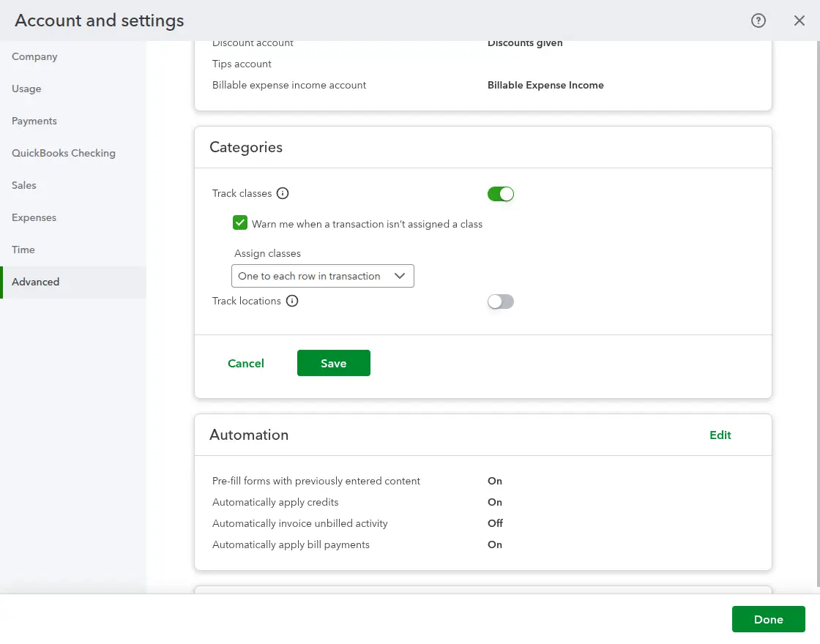
Task: Click the Track locations info icon
Action: 292,301
